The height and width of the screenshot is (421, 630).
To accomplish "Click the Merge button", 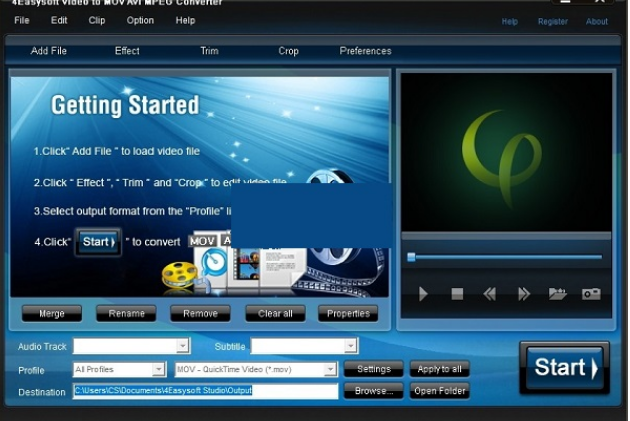I will point(52,314).
